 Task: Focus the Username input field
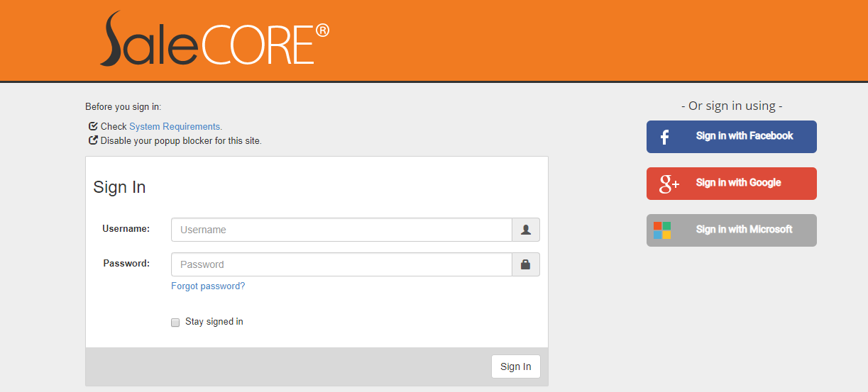pyautogui.click(x=341, y=230)
